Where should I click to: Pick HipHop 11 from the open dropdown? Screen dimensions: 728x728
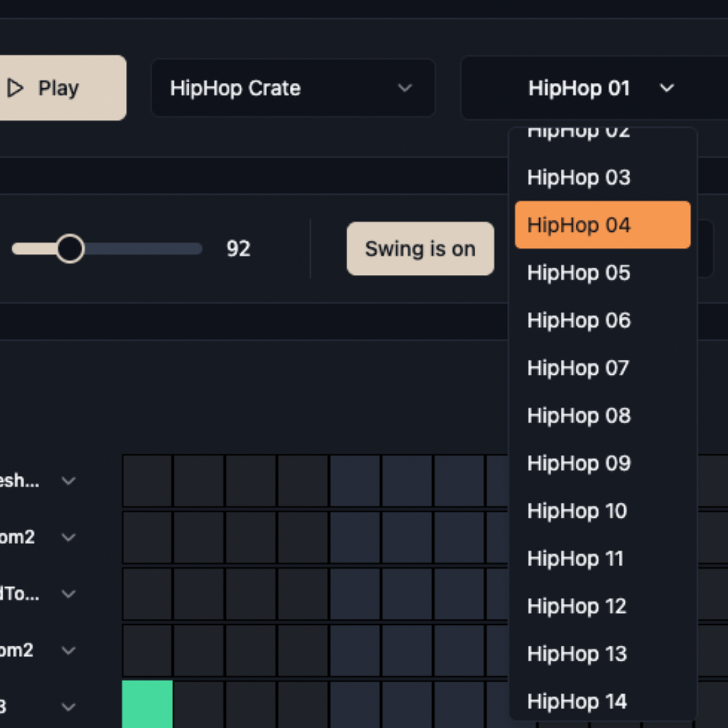coord(603,558)
